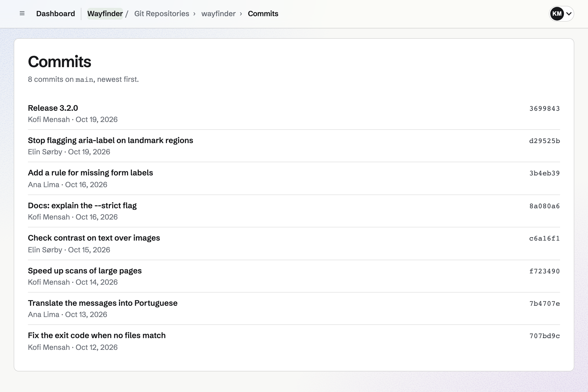Open the hamburger navigation menu
Viewport: 588px width, 392px height.
tap(22, 13)
